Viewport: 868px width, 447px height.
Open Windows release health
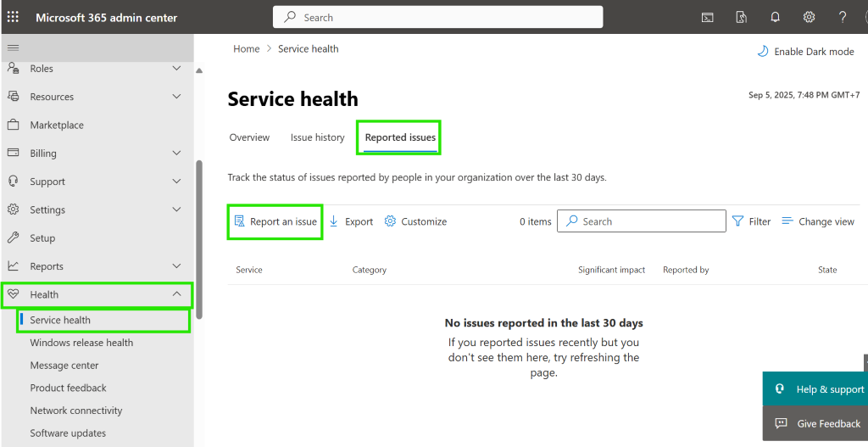[81, 343]
